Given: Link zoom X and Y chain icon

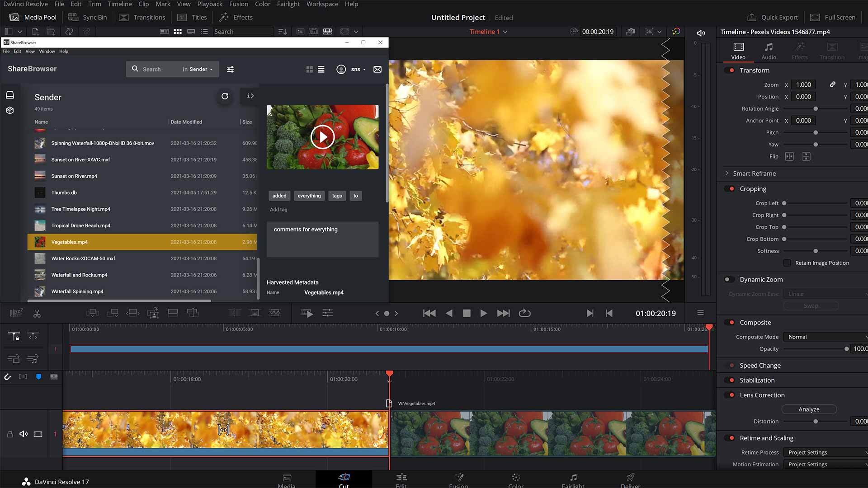Looking at the screenshot, I should coord(832,84).
